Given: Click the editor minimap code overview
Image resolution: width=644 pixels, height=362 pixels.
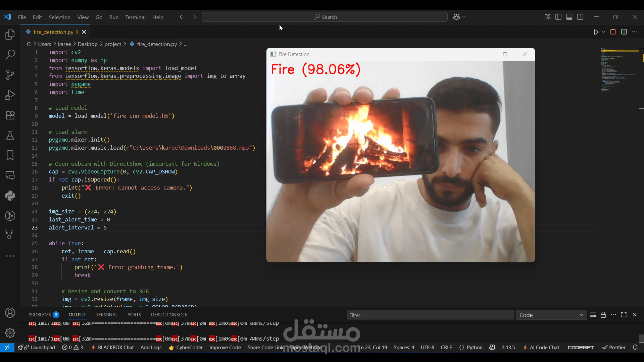Looking at the screenshot, I should coord(619,70).
